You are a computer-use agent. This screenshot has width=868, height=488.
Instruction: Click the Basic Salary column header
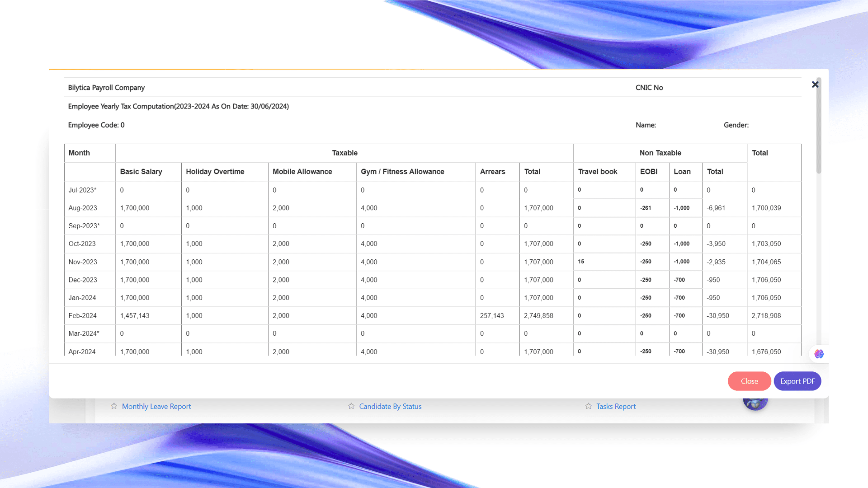[141, 172]
